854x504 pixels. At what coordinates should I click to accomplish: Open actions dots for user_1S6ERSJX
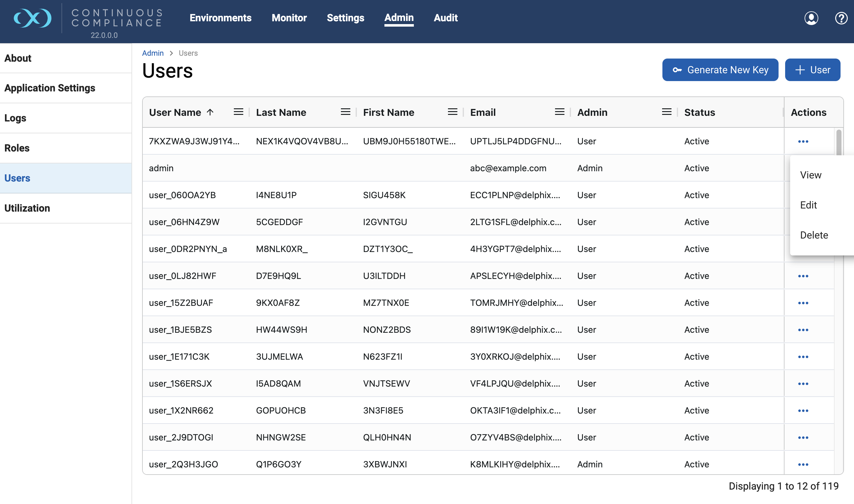[x=803, y=384]
